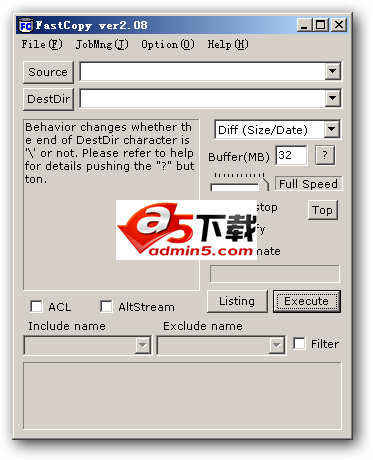Click the ? help button next to Buffer
Screen dimensions: 373x460
tap(325, 155)
